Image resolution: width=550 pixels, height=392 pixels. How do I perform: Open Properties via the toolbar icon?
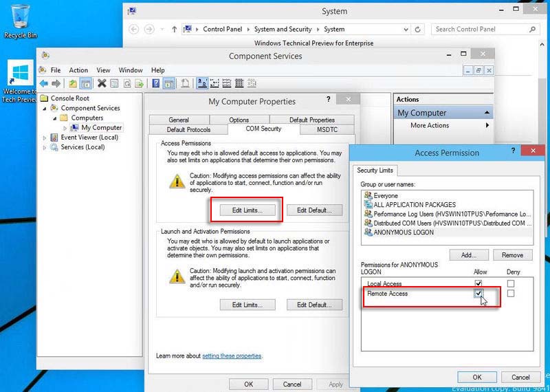[114, 83]
